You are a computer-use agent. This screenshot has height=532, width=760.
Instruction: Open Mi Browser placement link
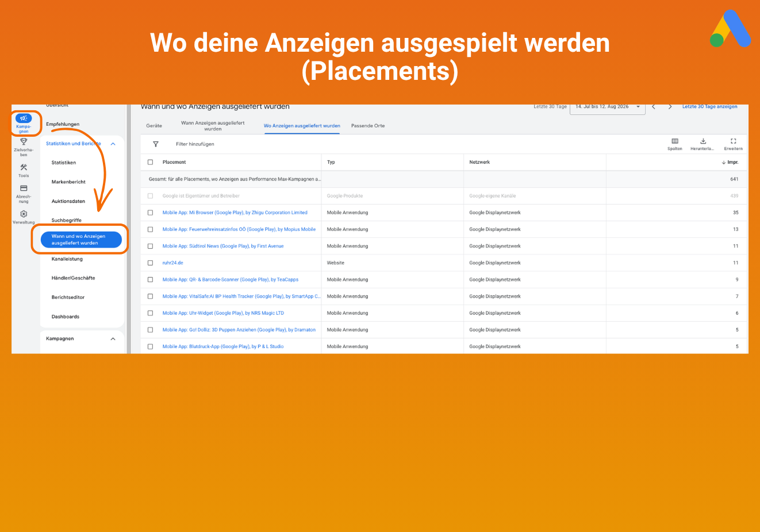tap(235, 213)
